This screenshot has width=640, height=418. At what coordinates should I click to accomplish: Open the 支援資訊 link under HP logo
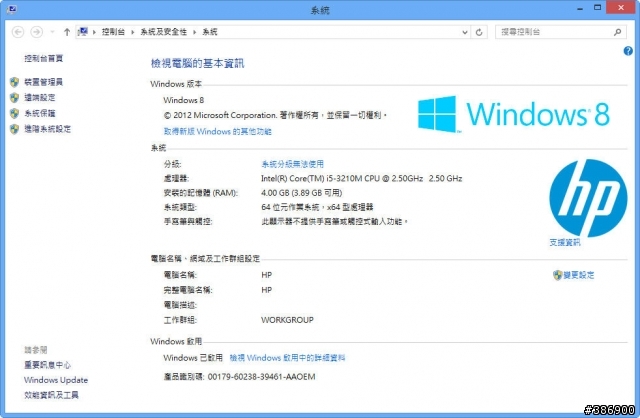tap(565, 242)
